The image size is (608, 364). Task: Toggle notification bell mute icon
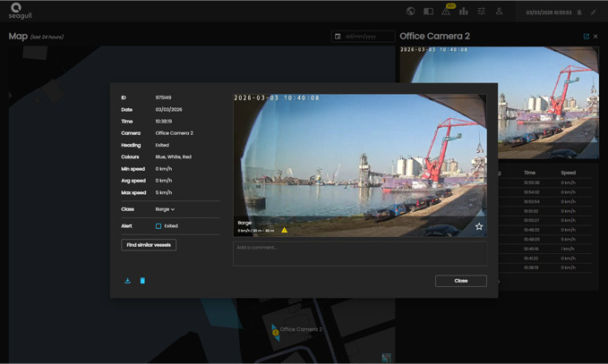point(579,13)
